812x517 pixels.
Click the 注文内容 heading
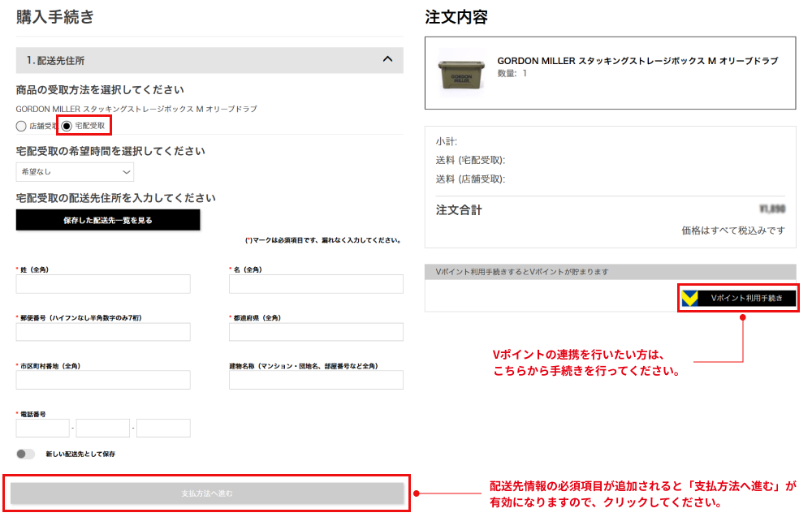pyautogui.click(x=456, y=16)
